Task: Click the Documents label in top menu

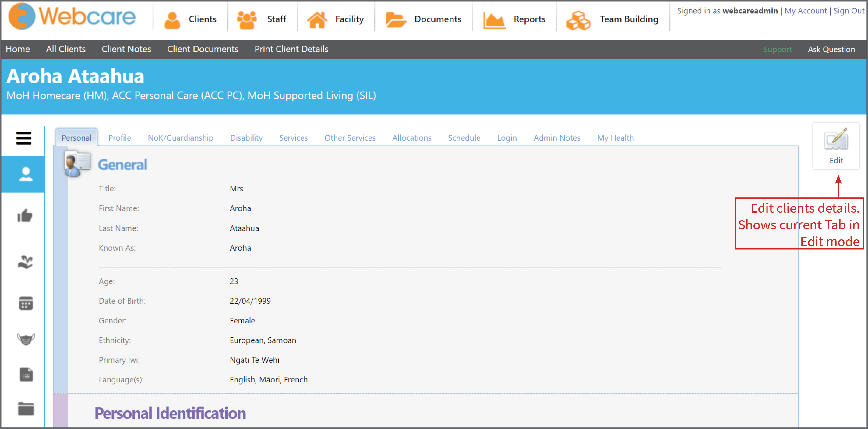Action: (x=438, y=19)
